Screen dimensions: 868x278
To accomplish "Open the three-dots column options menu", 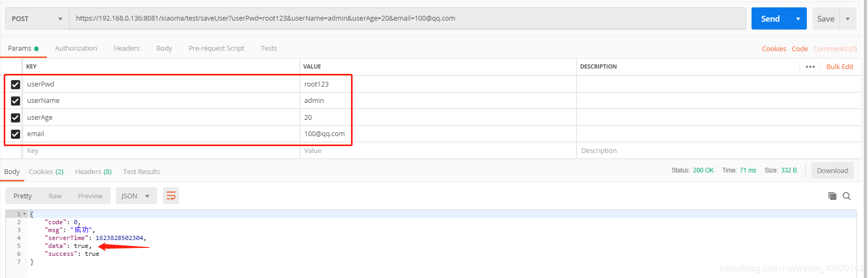I will [x=810, y=66].
